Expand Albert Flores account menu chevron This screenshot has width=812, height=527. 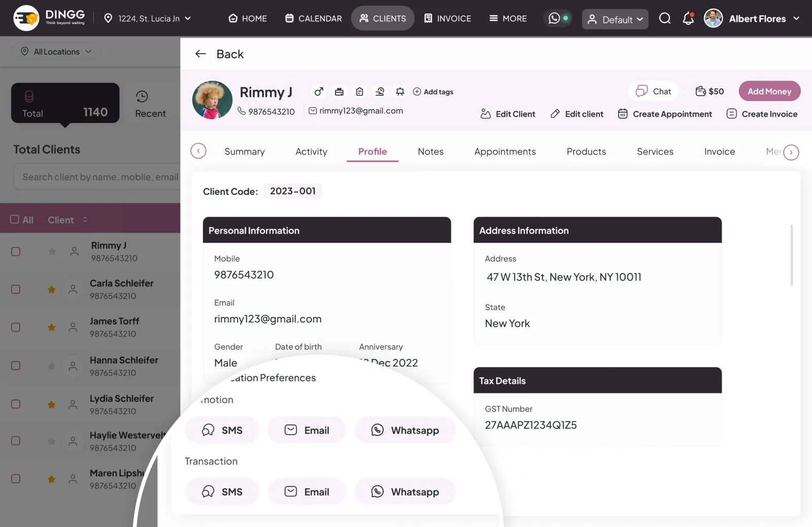[x=796, y=18]
